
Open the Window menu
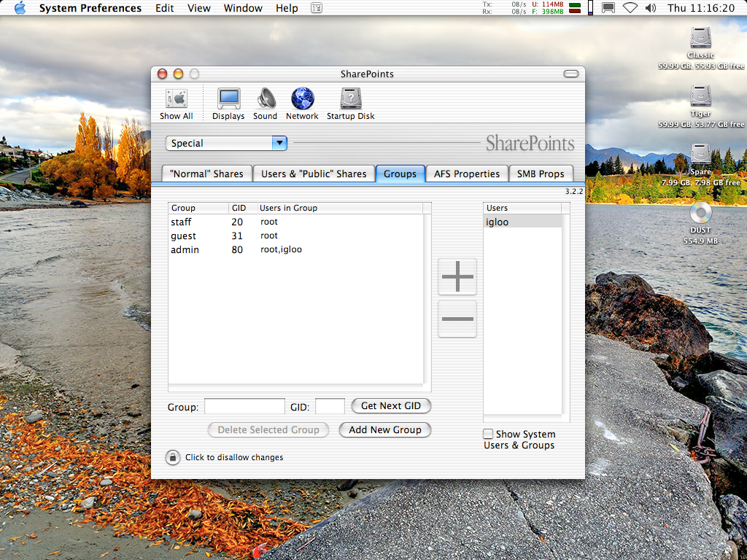pyautogui.click(x=243, y=8)
